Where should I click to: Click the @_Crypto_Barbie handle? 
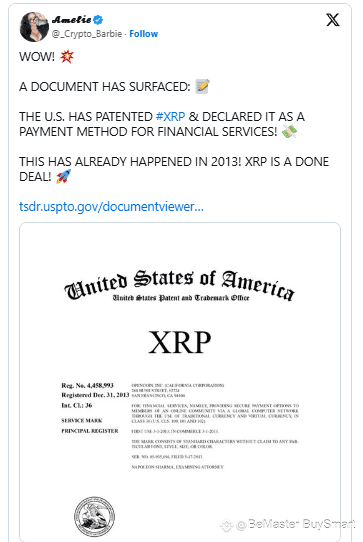tap(87, 34)
